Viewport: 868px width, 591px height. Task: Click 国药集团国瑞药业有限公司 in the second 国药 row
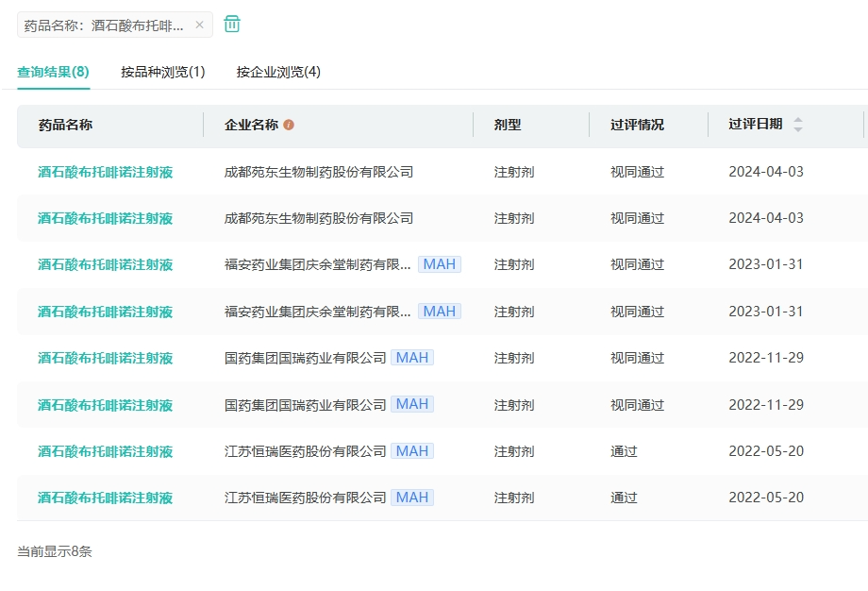[306, 405]
